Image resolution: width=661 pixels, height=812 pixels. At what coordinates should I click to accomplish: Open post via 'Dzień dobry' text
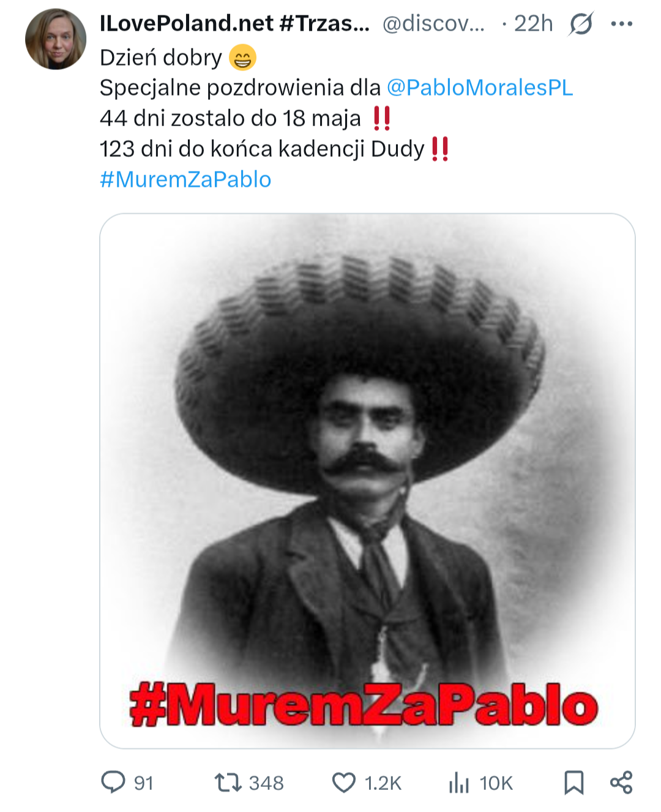(161, 58)
